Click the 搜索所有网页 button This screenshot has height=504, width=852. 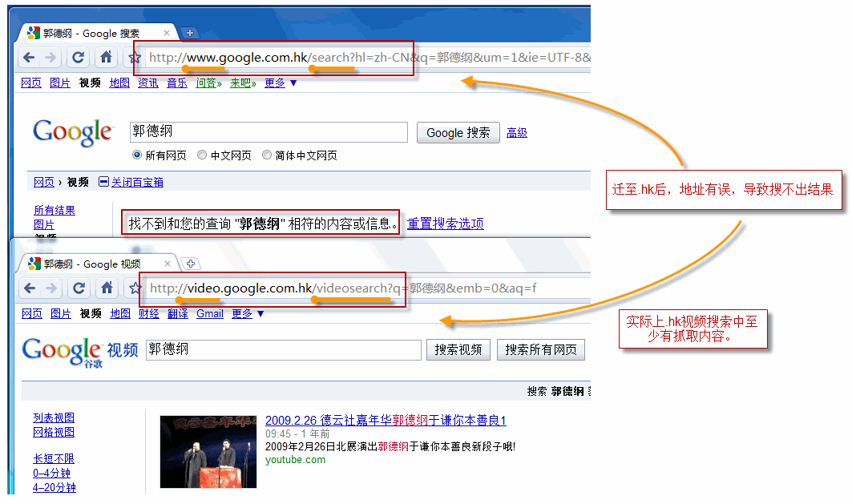pyautogui.click(x=541, y=350)
